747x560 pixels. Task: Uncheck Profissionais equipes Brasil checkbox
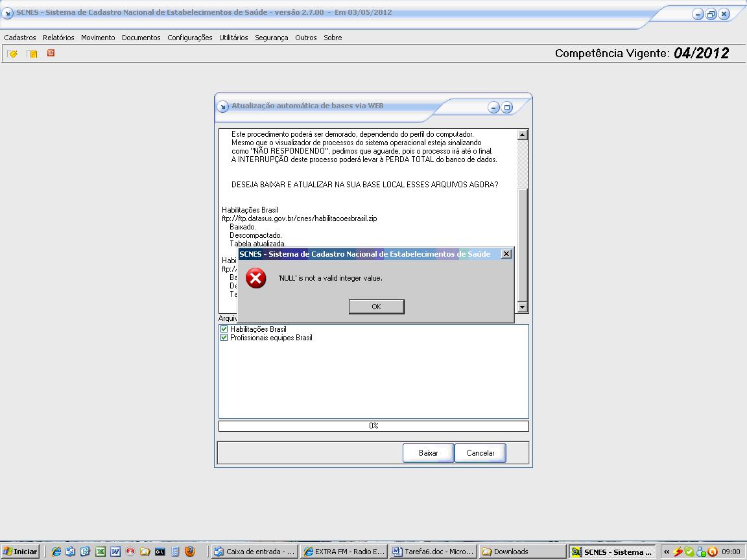pos(224,338)
